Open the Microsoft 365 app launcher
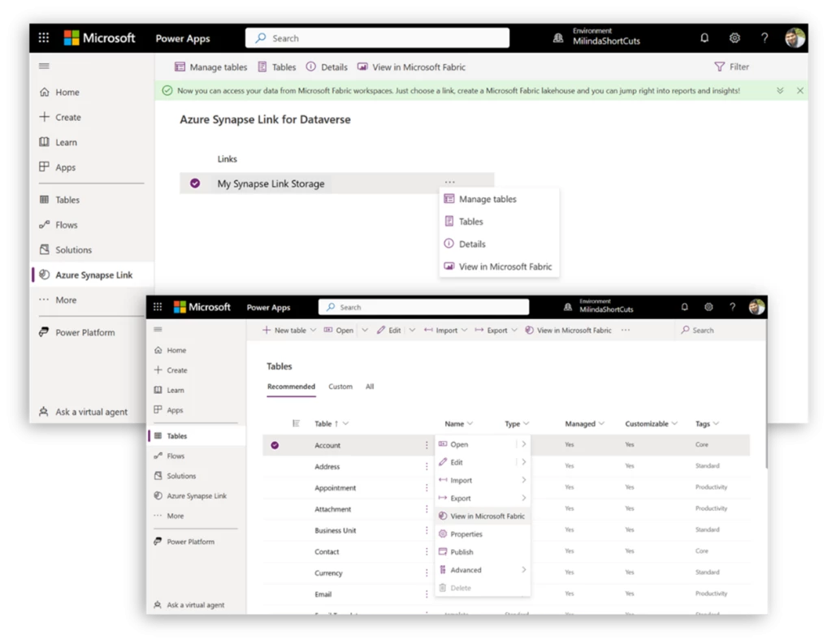 pyautogui.click(x=43, y=37)
